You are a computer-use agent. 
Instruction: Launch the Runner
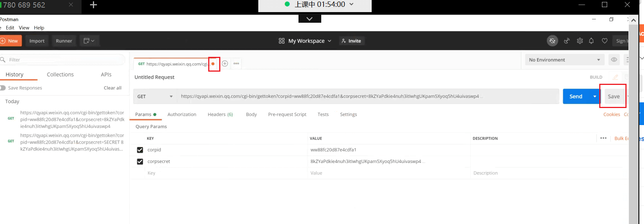(64, 41)
